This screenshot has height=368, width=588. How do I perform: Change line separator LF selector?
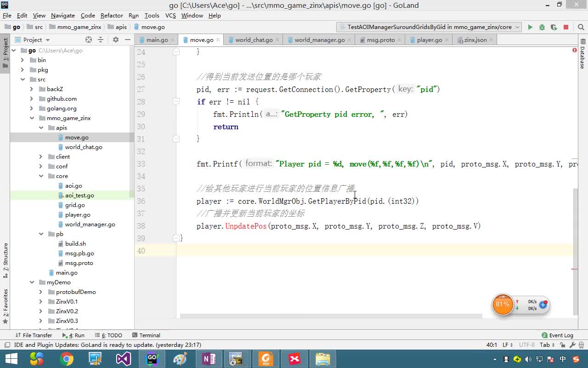point(508,345)
